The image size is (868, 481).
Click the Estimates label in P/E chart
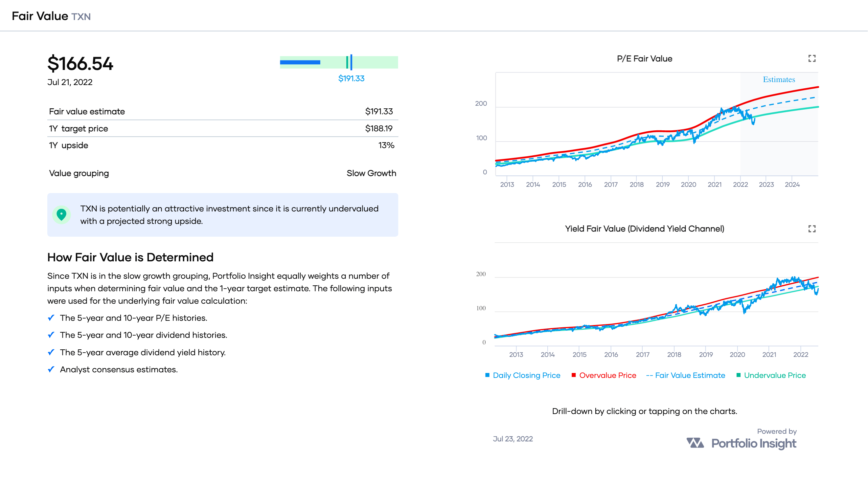point(779,79)
